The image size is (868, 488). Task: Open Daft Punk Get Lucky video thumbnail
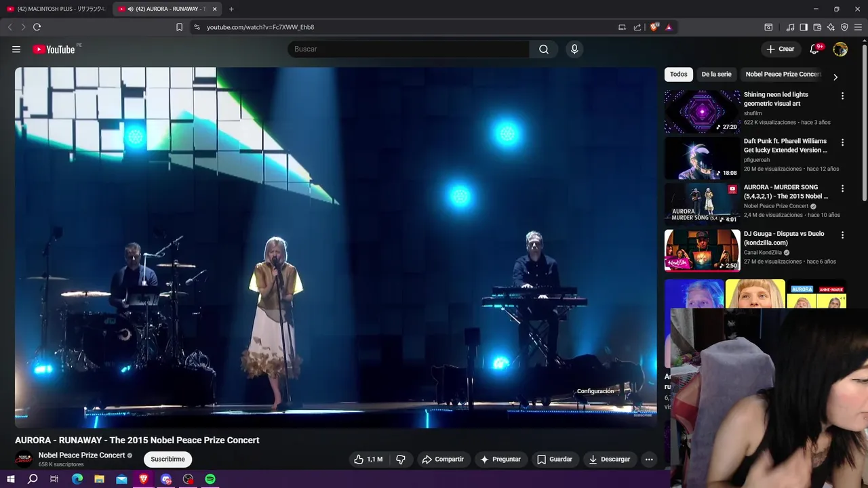(x=702, y=158)
